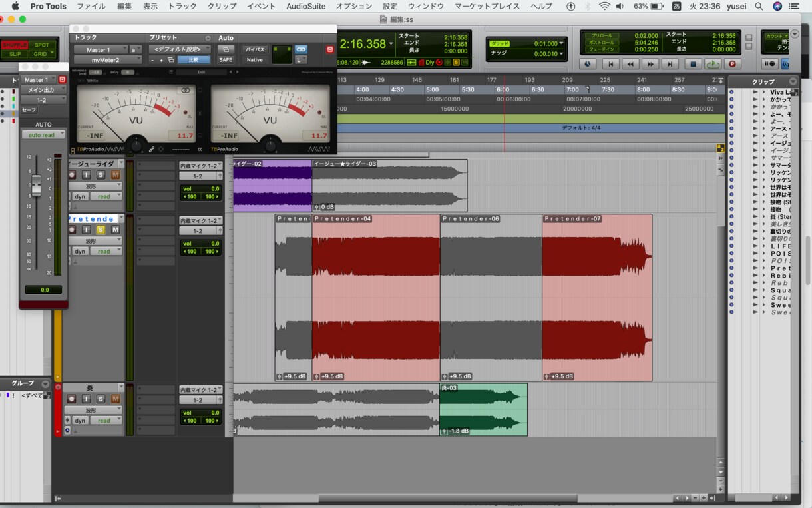Mute the Pretender track
This screenshot has width=812, height=508.
115,230
